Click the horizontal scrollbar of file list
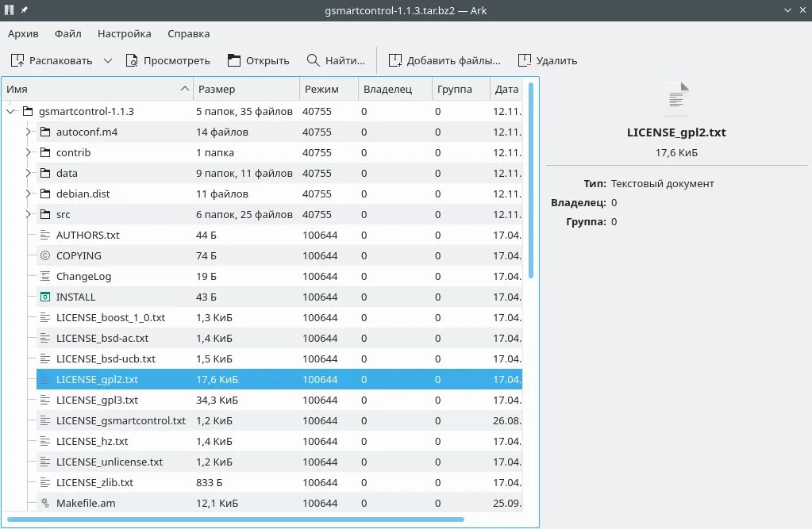 236,519
